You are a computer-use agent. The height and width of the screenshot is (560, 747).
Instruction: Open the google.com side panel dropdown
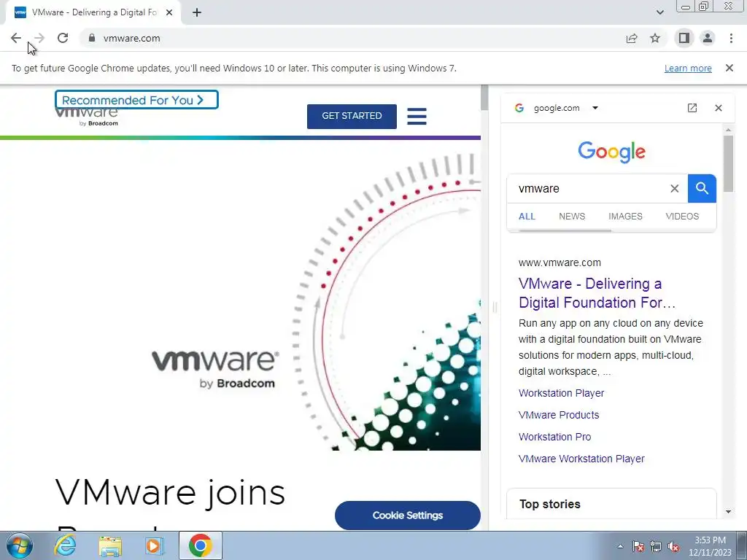(x=595, y=108)
